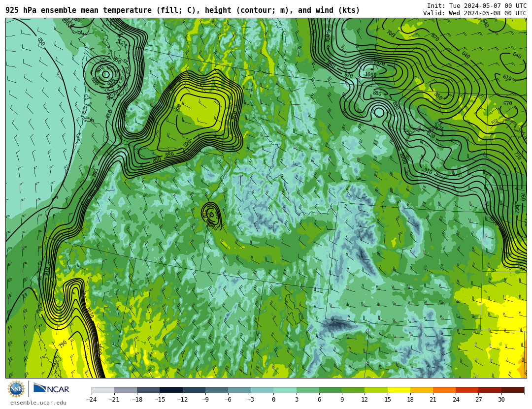The image size is (532, 409).
Task: Pick the red-orange swatch between 24 and 27
Action: tap(467, 390)
